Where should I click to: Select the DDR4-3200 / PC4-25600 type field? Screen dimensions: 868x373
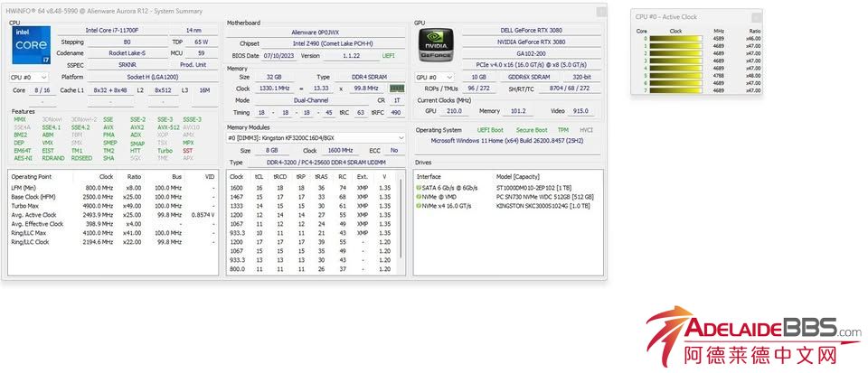[326, 163]
